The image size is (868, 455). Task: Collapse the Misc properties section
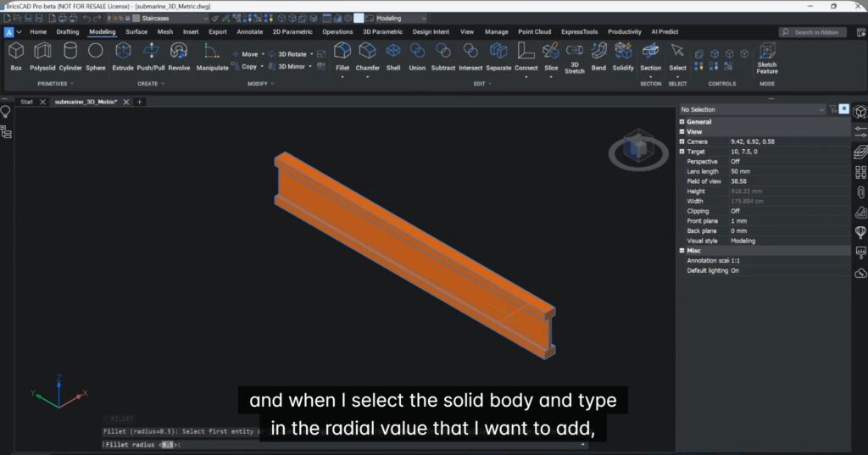point(682,251)
